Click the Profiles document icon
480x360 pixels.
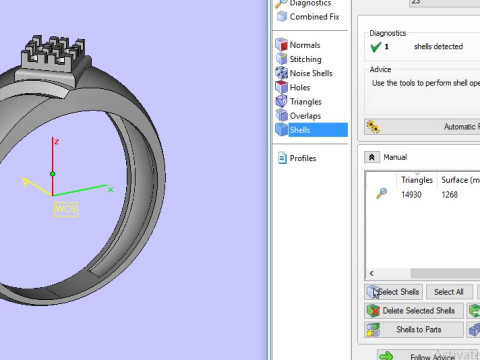pyautogui.click(x=282, y=158)
